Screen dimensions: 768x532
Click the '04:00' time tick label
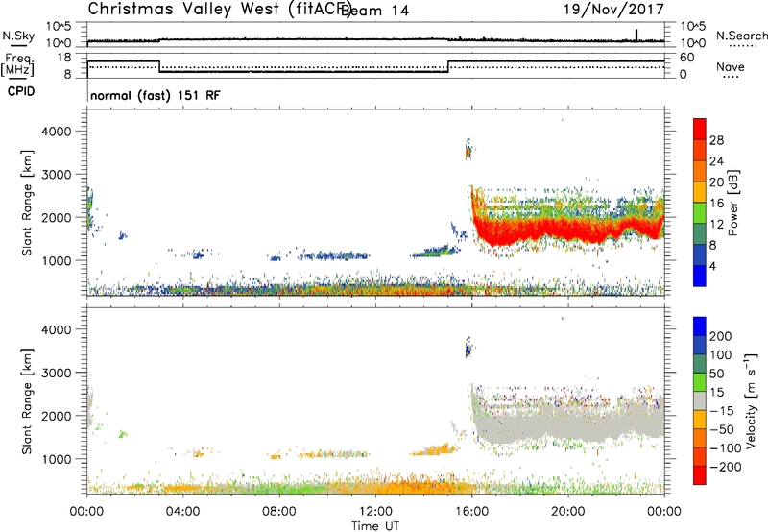point(182,512)
